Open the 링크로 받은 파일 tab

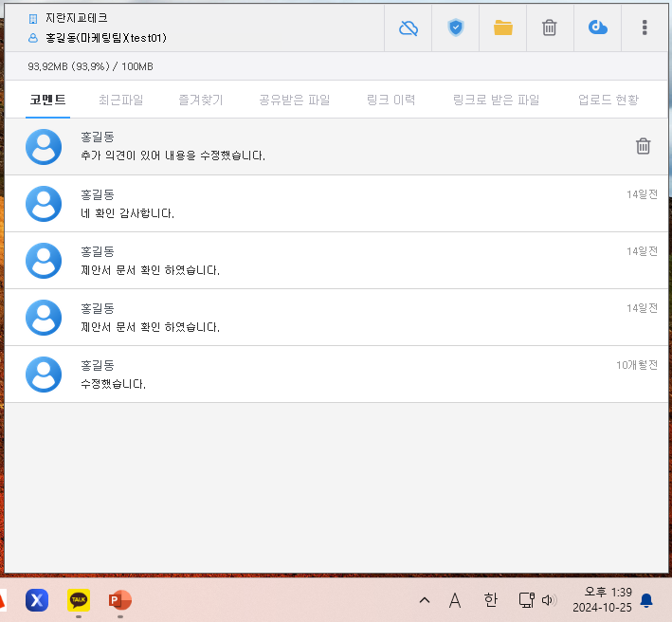pos(496,100)
